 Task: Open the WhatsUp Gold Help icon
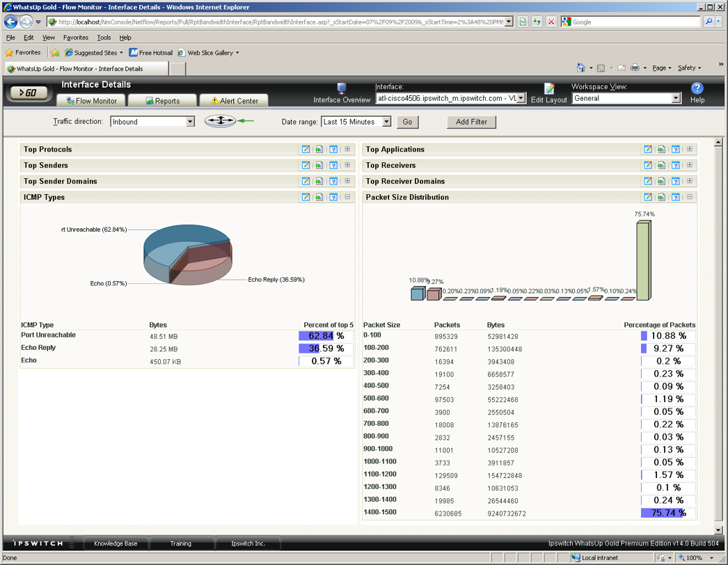697,88
